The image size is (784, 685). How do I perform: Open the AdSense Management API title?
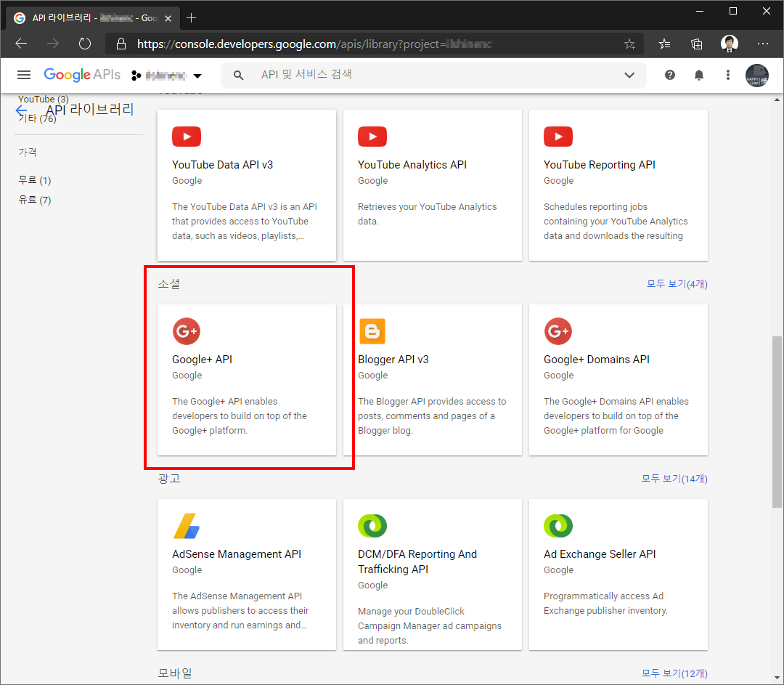tap(237, 554)
